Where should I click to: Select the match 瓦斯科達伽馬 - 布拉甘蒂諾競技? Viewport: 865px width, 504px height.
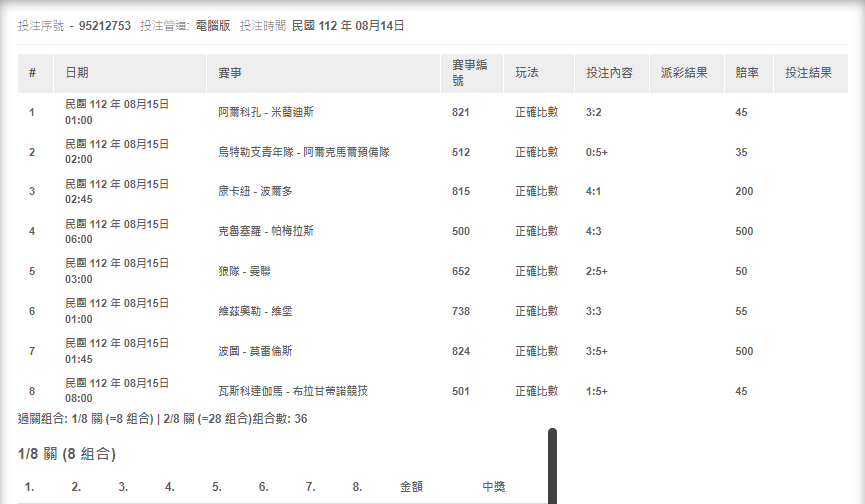[293, 391]
